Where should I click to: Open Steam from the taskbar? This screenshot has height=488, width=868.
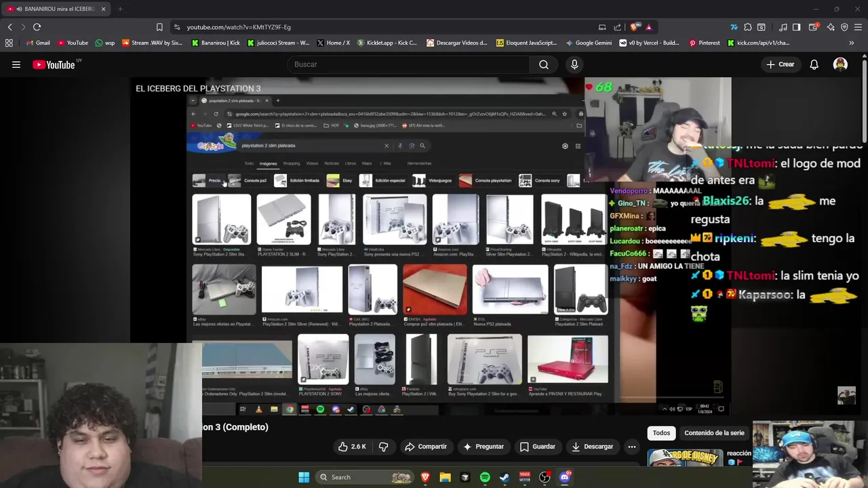[505, 477]
